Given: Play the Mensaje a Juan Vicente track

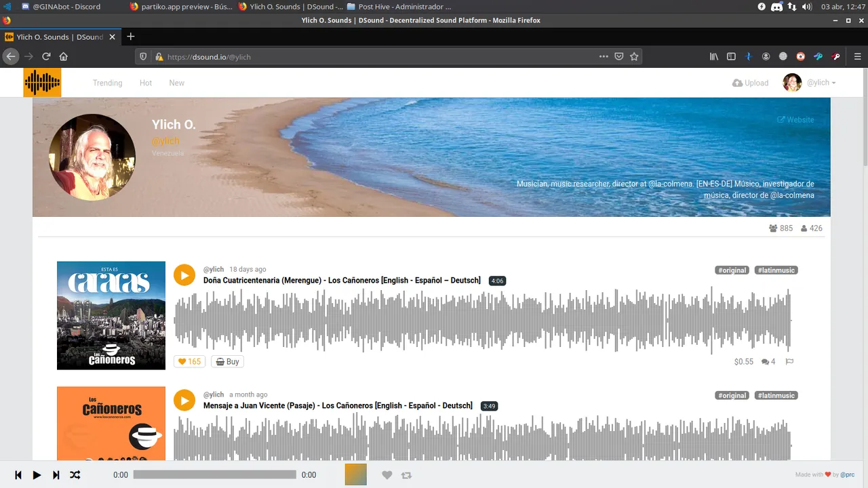Looking at the screenshot, I should [x=184, y=400].
